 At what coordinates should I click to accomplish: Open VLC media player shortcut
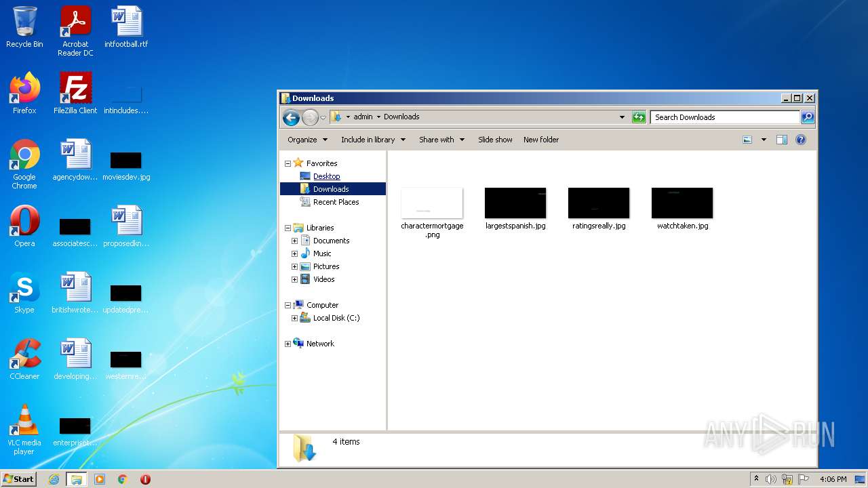(x=24, y=430)
